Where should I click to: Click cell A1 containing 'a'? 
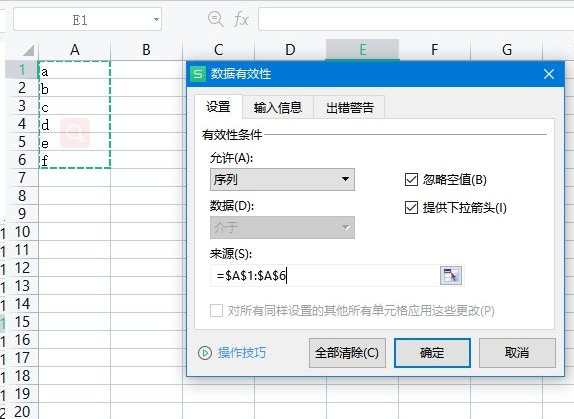[x=74, y=70]
